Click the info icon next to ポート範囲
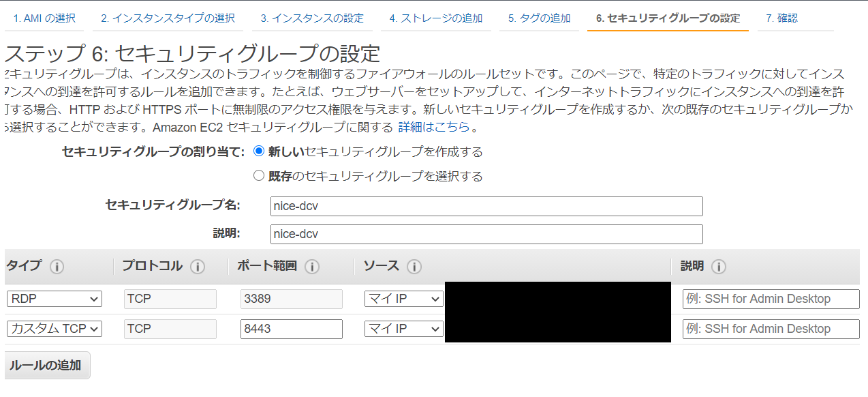This screenshot has width=868, height=397. coord(311,267)
